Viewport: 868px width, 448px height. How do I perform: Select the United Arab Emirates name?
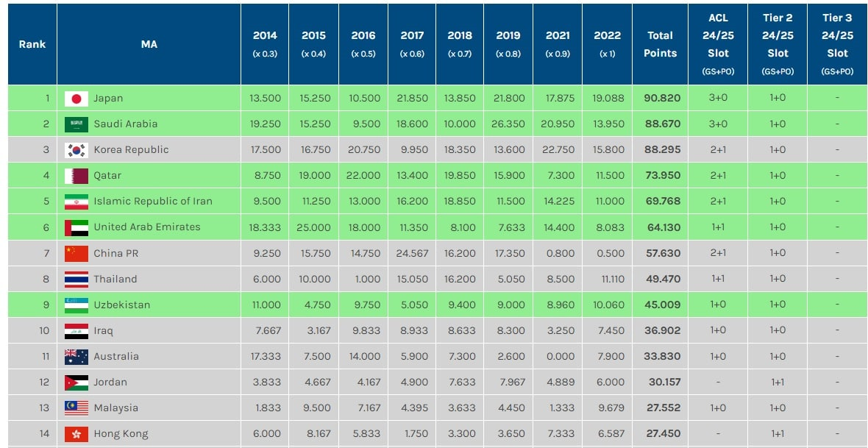[x=147, y=227]
